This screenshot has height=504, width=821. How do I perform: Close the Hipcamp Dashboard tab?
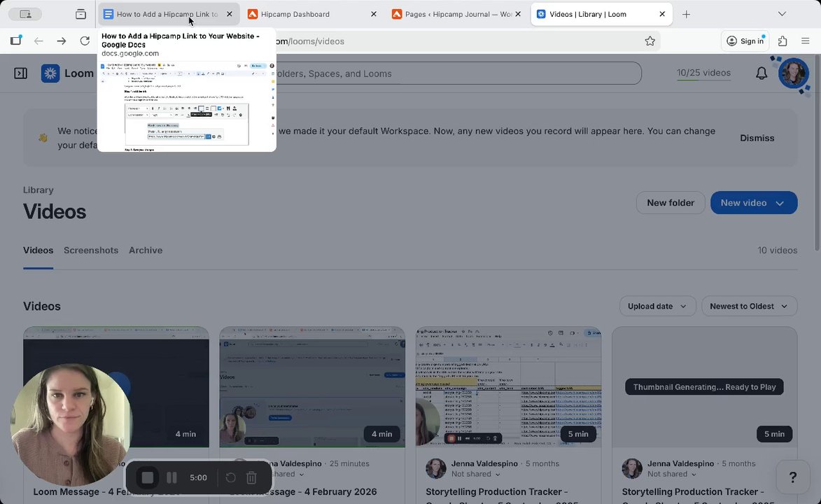[x=373, y=14]
